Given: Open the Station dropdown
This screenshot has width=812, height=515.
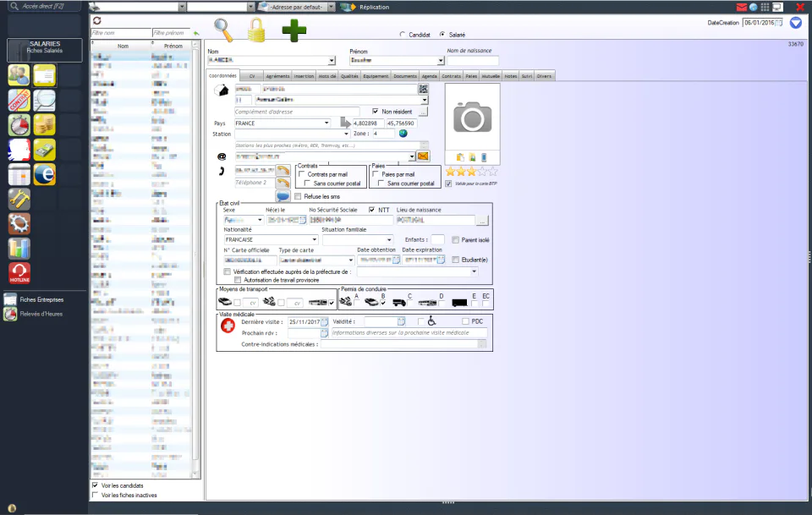Looking at the screenshot, I should pyautogui.click(x=346, y=134).
